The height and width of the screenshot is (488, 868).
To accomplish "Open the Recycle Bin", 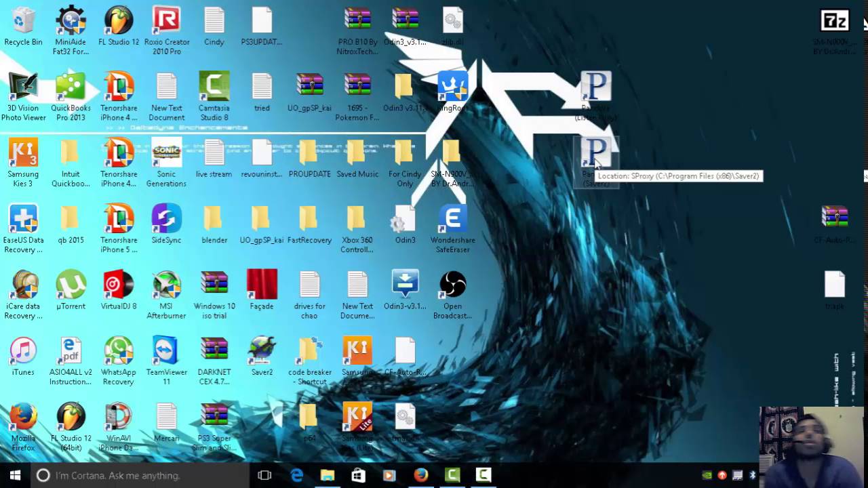I will [23, 27].
